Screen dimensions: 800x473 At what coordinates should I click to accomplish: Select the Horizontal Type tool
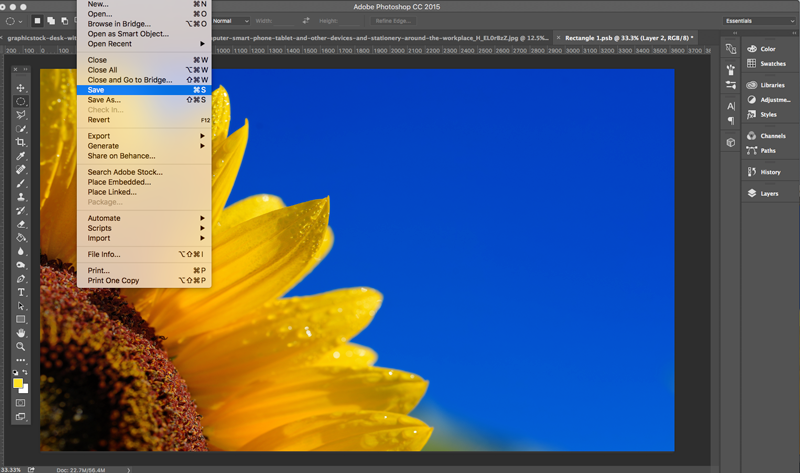click(x=20, y=292)
